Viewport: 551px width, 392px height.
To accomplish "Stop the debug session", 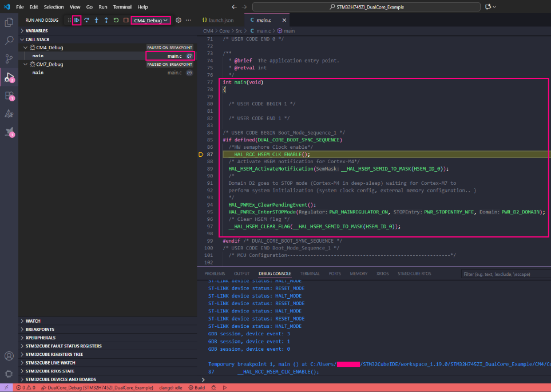I will 126,20.
